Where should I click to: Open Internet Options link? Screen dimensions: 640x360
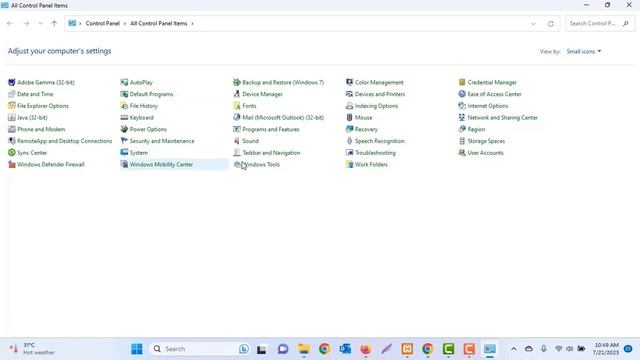pyautogui.click(x=488, y=106)
